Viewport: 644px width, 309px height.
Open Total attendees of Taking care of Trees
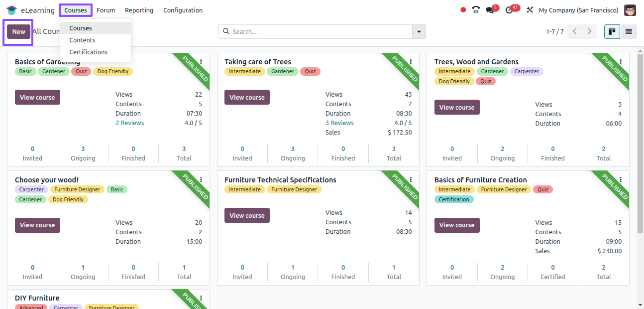point(394,154)
